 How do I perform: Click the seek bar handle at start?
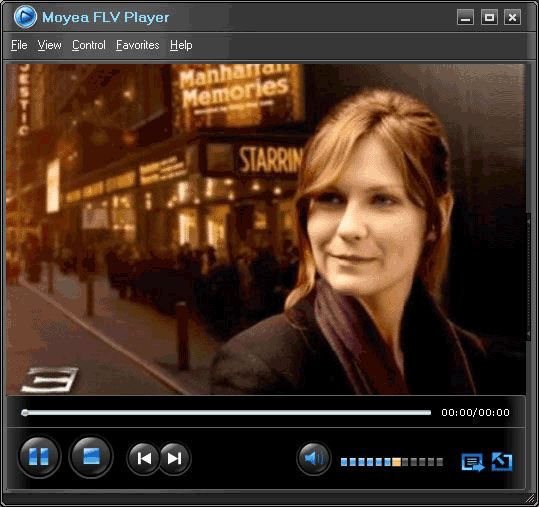point(24,412)
